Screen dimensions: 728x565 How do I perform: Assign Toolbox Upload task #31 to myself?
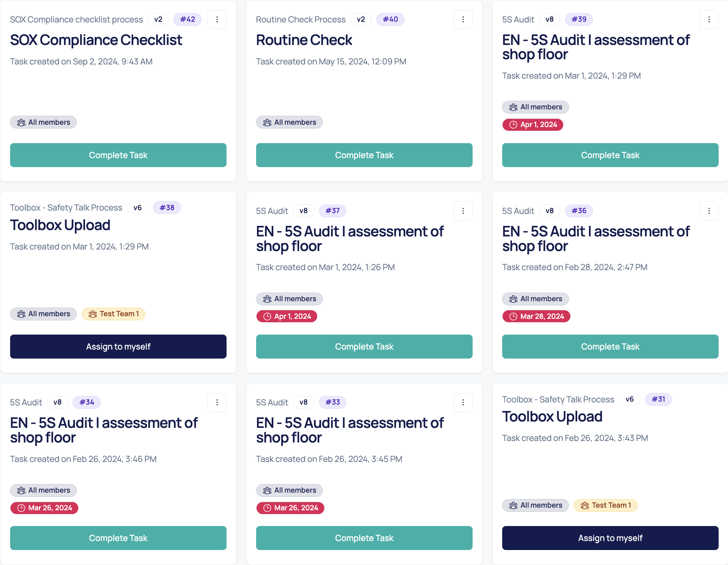point(610,538)
